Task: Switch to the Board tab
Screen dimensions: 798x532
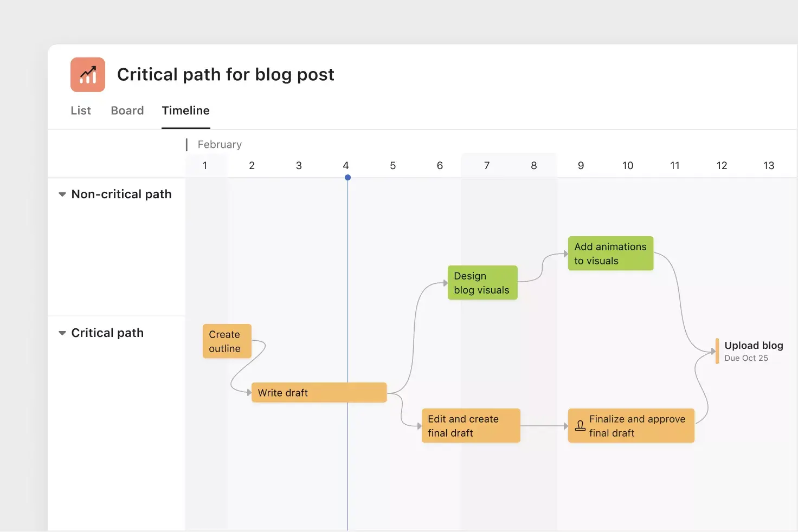Action: 127,111
